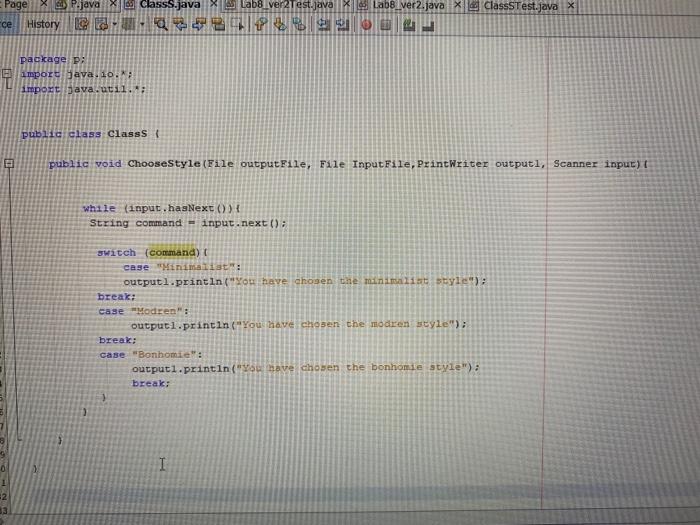Viewport: 700px width, 525px height.
Task: Click the Back navigation icon in editor toolbar
Action: [101, 24]
